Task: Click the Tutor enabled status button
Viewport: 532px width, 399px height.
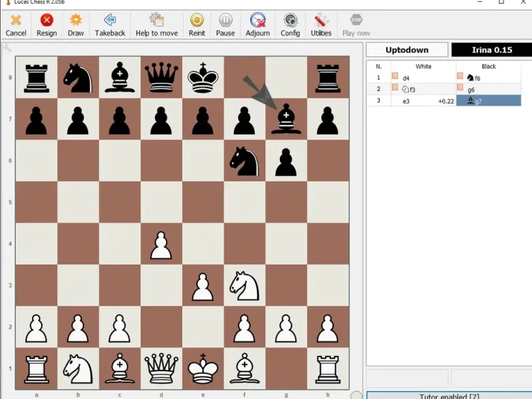Action: pos(450,395)
